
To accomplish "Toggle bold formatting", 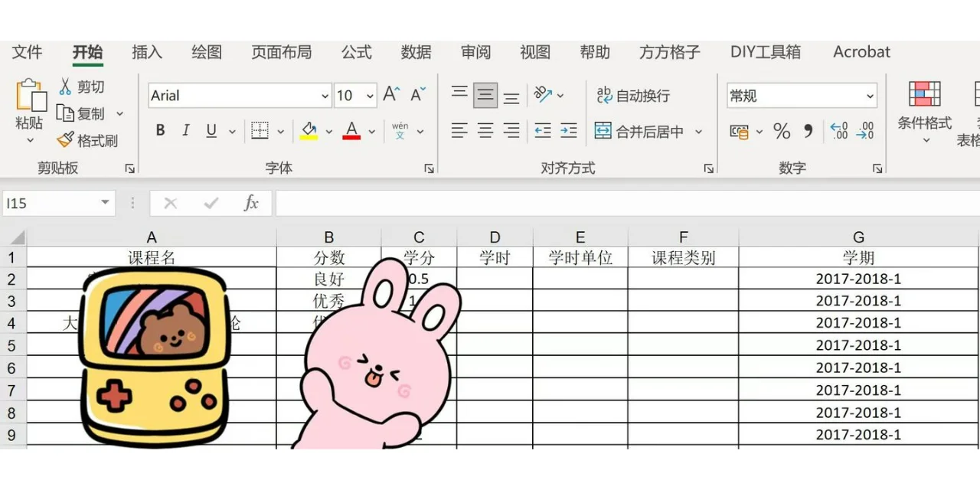I will point(161,131).
